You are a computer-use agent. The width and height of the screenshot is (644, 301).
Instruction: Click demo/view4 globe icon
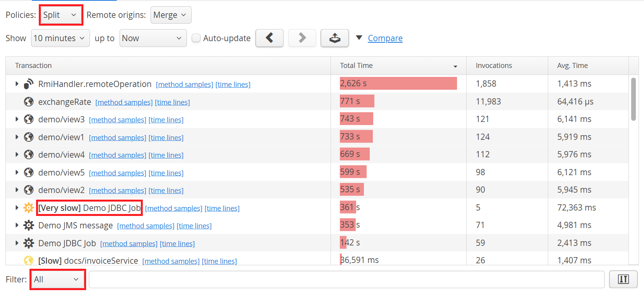tap(29, 155)
